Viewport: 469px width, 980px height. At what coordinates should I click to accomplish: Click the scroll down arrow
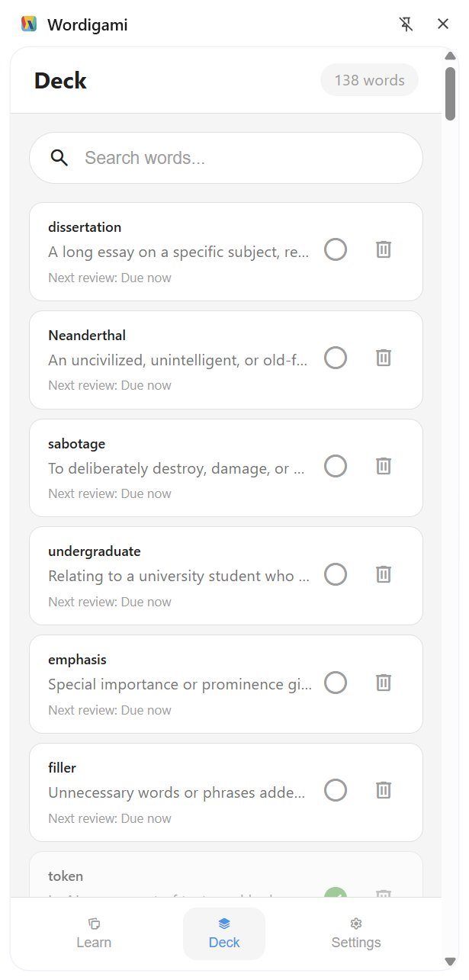pyautogui.click(x=451, y=960)
